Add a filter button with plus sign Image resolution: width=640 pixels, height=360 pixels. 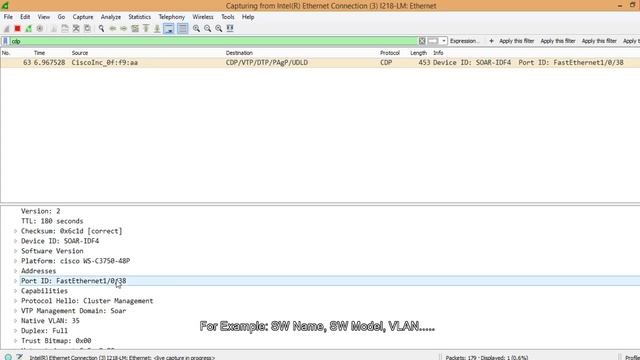pos(491,41)
